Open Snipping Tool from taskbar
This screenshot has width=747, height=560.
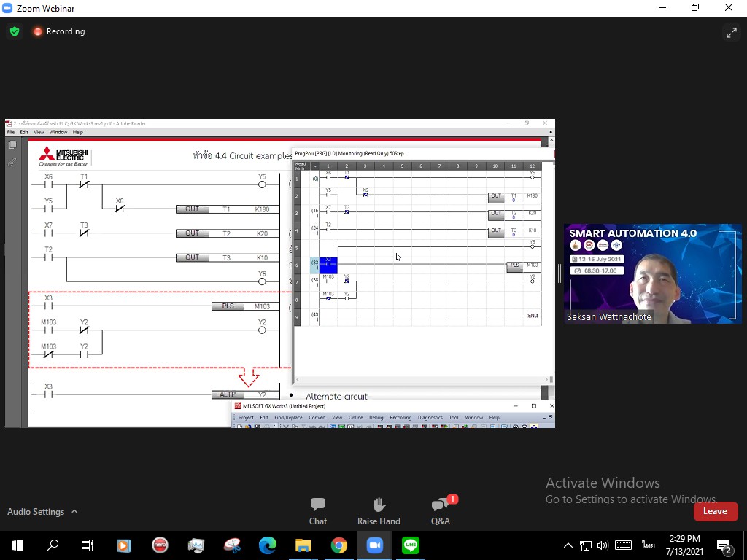pos(232,545)
